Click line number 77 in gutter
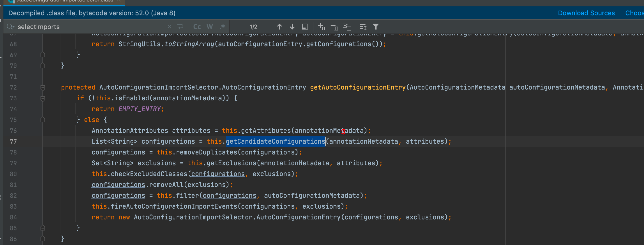Viewport: 644px width, 245px height. pyautogui.click(x=13, y=142)
